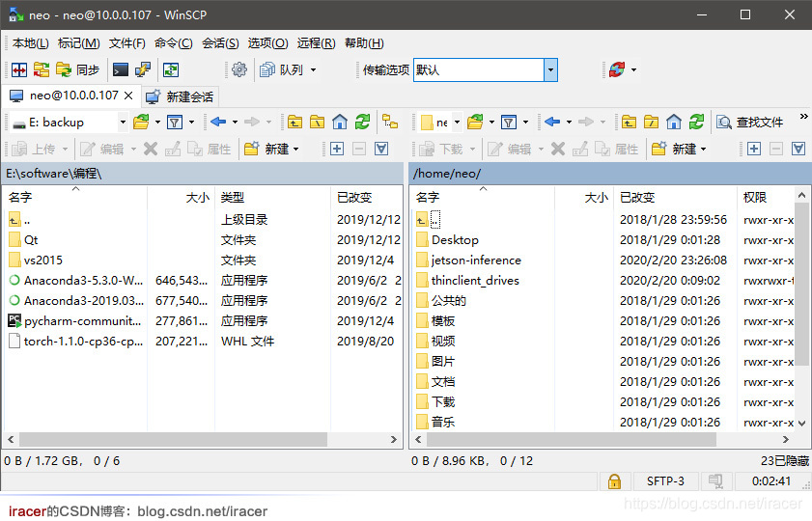Open the preferences gear icon
This screenshot has height=521, width=812.
(239, 69)
